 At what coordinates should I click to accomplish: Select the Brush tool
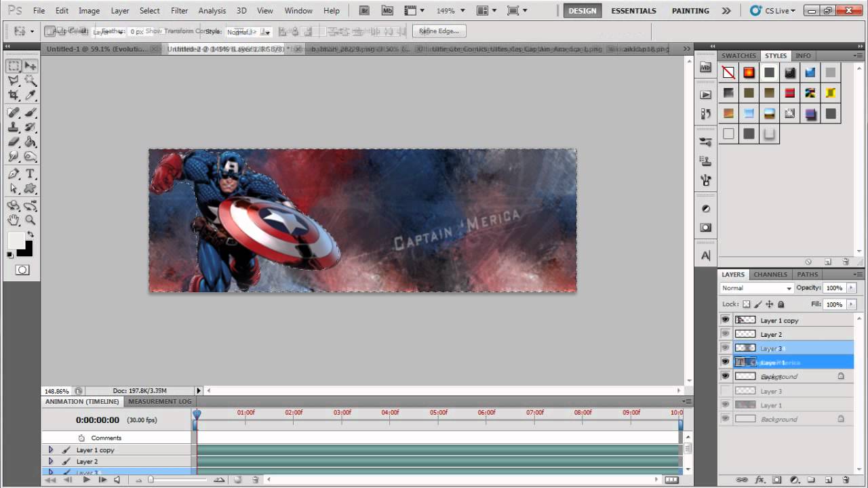[31, 113]
